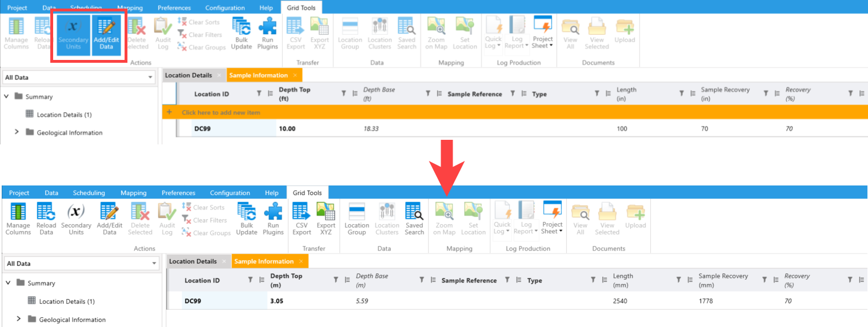
Task: Filter the Depth Top (m) column
Action: 337,280
